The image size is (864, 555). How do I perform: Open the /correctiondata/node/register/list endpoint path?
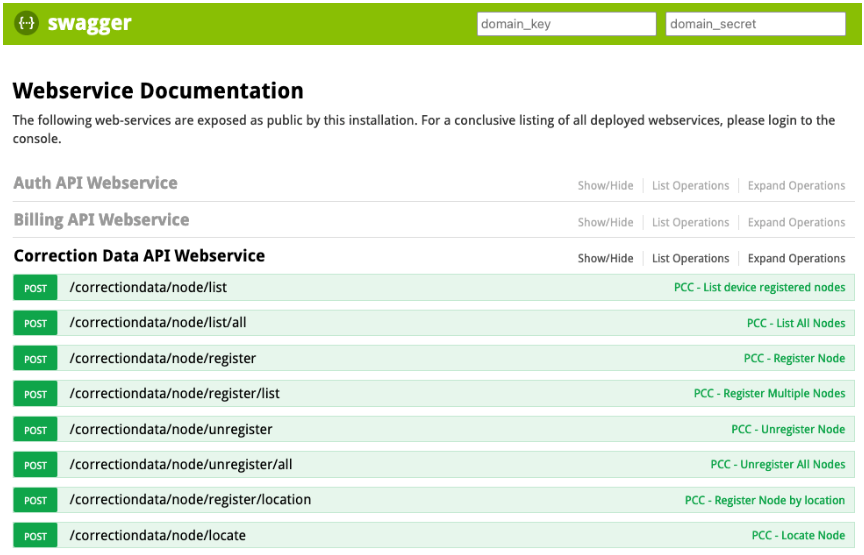(175, 394)
